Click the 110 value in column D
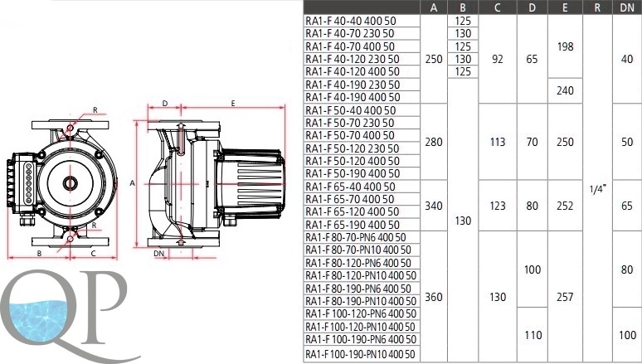Image resolution: width=642 pixels, height=364 pixels. pyautogui.click(x=531, y=335)
